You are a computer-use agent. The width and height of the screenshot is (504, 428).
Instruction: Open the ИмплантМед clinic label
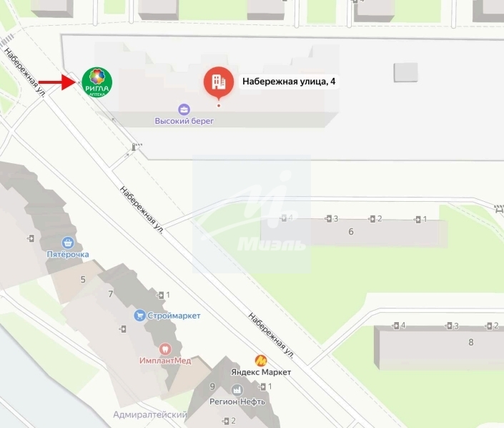[165, 361]
